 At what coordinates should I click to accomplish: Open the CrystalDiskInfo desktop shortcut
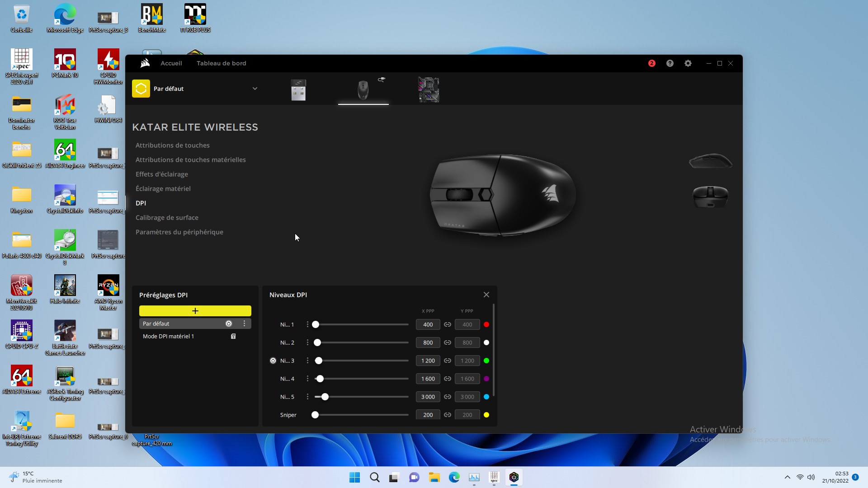[x=65, y=199]
